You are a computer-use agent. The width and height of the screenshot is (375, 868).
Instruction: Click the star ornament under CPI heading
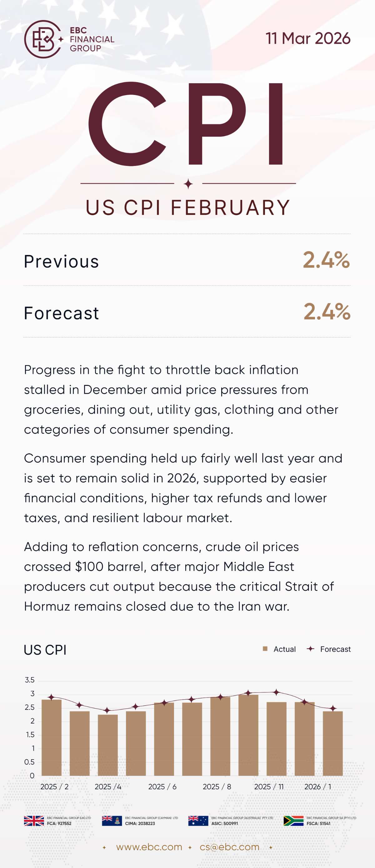point(188,184)
